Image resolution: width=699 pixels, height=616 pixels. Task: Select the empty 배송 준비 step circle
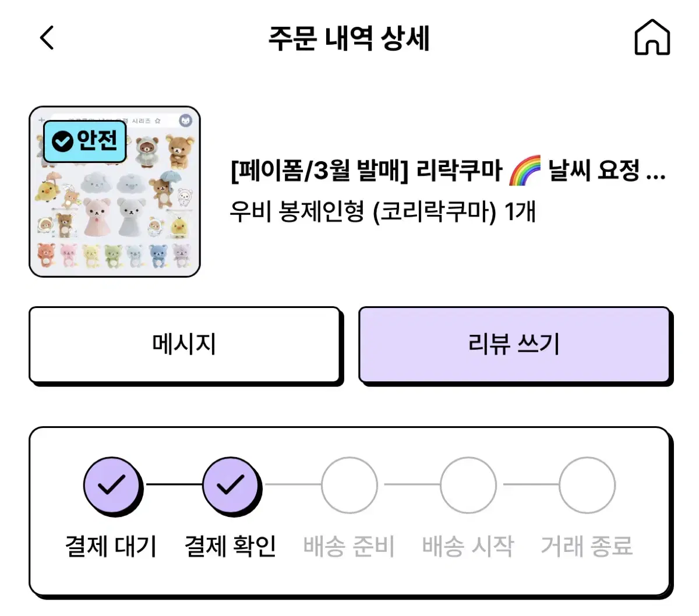pos(349,485)
